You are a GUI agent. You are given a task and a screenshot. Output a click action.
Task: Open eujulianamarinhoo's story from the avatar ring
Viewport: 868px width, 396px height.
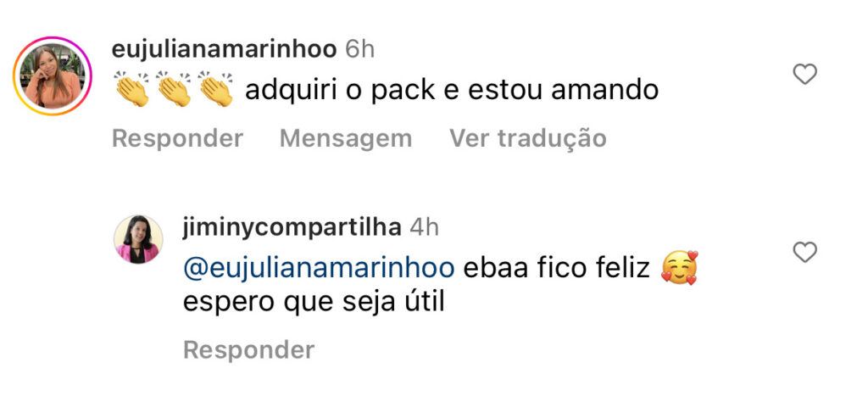[x=53, y=75]
